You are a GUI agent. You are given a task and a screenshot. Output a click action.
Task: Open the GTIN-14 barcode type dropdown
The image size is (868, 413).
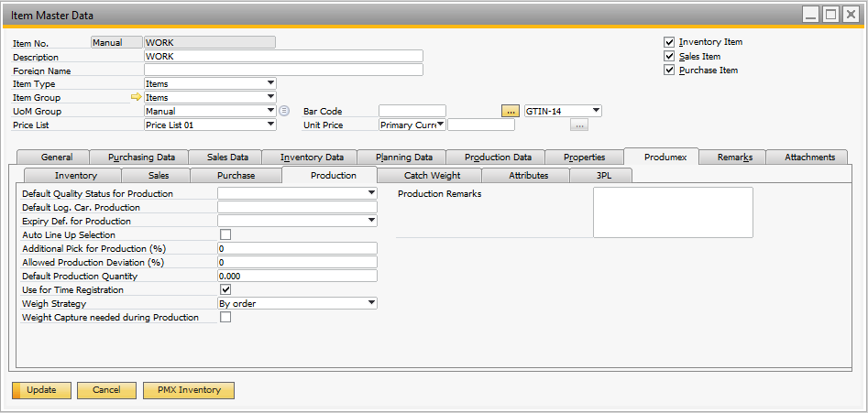pyautogui.click(x=596, y=111)
